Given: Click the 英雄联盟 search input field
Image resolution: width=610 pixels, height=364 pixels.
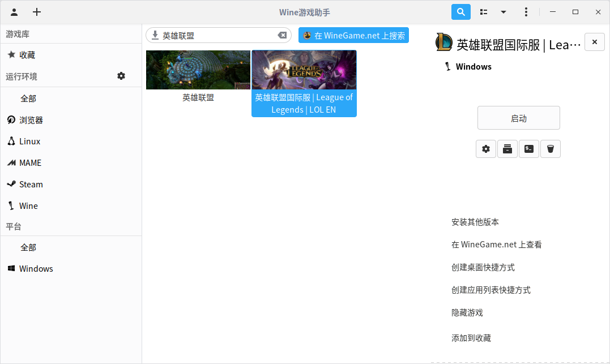Looking at the screenshot, I should coord(218,36).
